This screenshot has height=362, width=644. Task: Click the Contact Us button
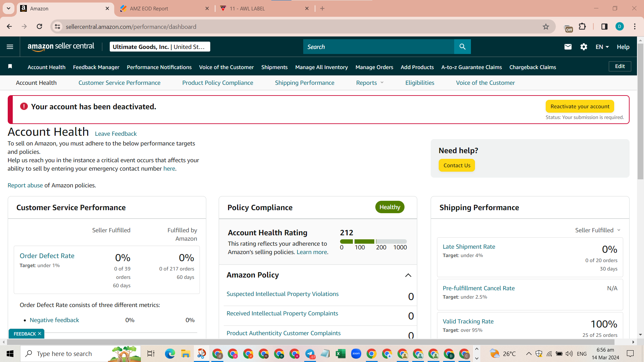[457, 165]
